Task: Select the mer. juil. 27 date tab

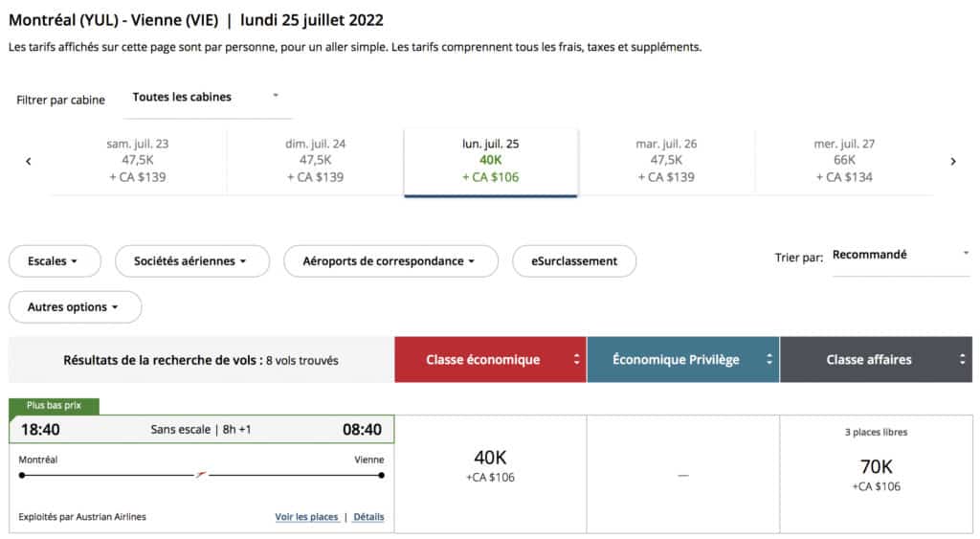Action: pyautogui.click(x=844, y=161)
